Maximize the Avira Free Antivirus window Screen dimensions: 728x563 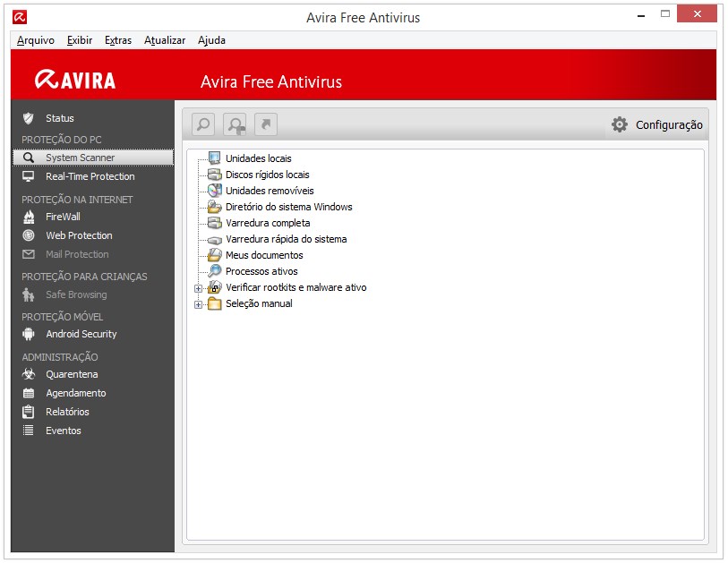pyautogui.click(x=664, y=14)
